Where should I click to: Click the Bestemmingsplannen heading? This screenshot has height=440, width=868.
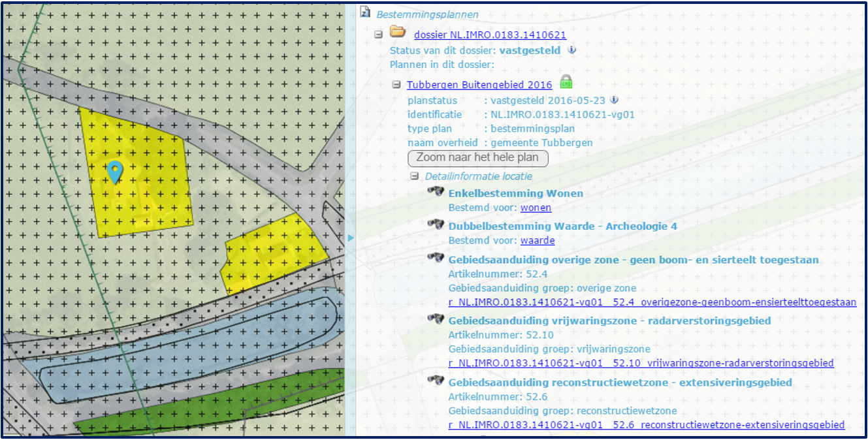point(427,14)
